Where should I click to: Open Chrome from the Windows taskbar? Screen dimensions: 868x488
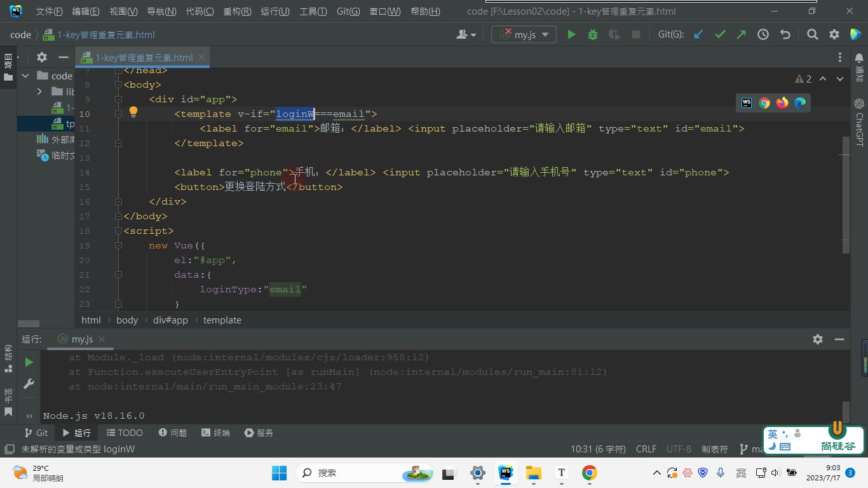click(x=589, y=473)
